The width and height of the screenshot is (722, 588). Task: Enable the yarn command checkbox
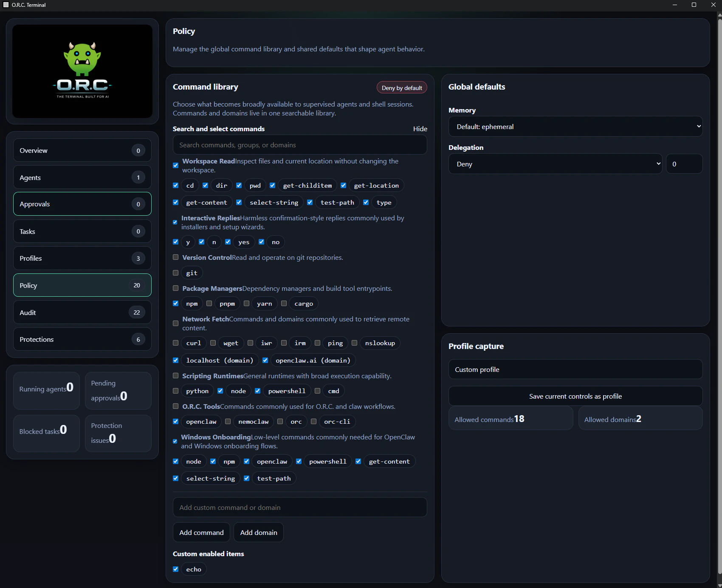pos(247,304)
